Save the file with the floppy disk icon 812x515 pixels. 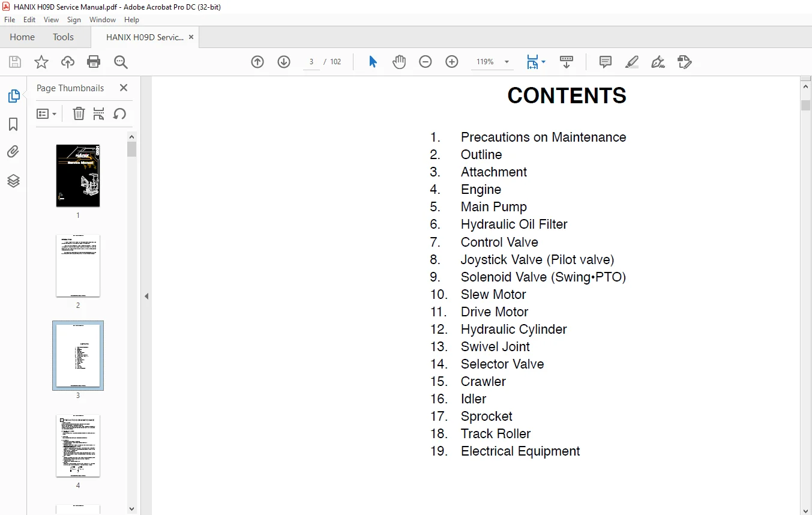tap(15, 62)
